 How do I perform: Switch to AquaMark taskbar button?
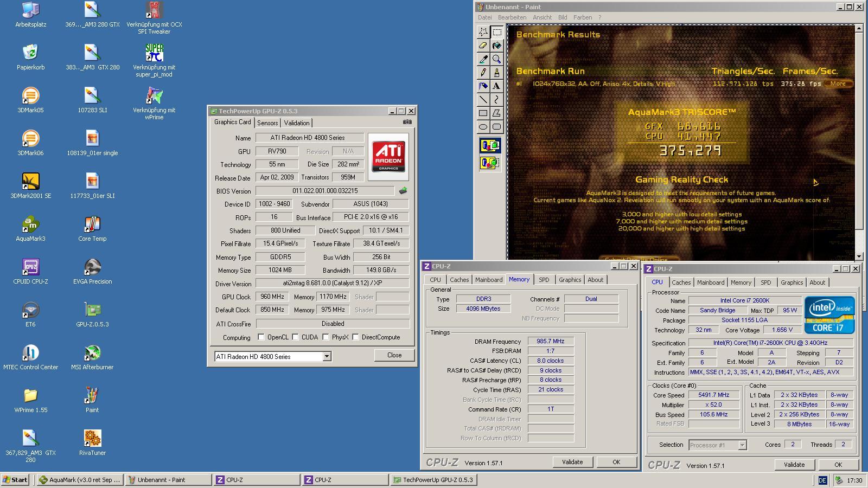coord(80,480)
